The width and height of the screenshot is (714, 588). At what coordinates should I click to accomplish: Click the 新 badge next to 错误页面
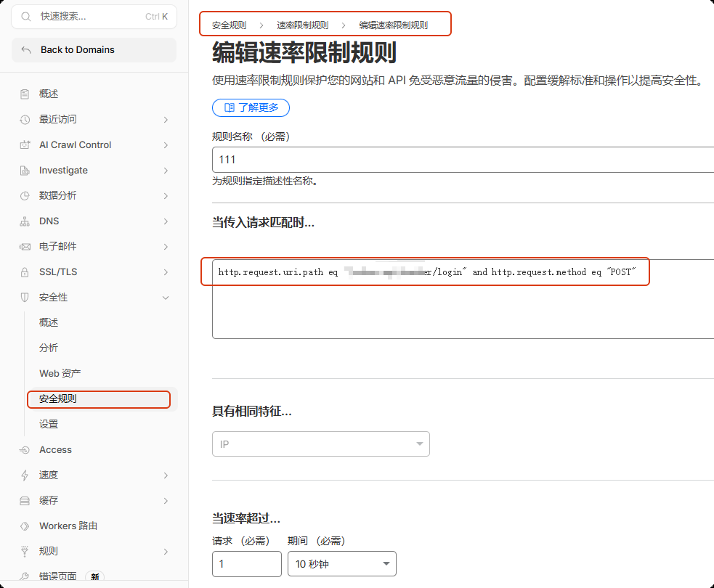(x=94, y=576)
